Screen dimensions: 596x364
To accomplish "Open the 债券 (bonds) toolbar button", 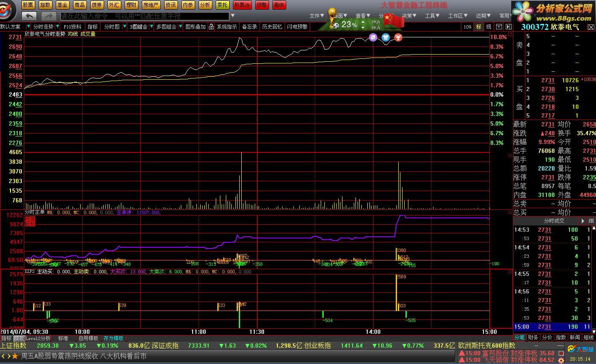I will tap(97, 5).
